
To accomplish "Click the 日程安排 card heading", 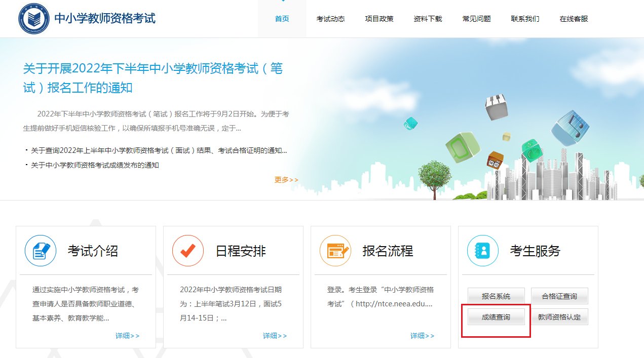I will click(x=241, y=251).
